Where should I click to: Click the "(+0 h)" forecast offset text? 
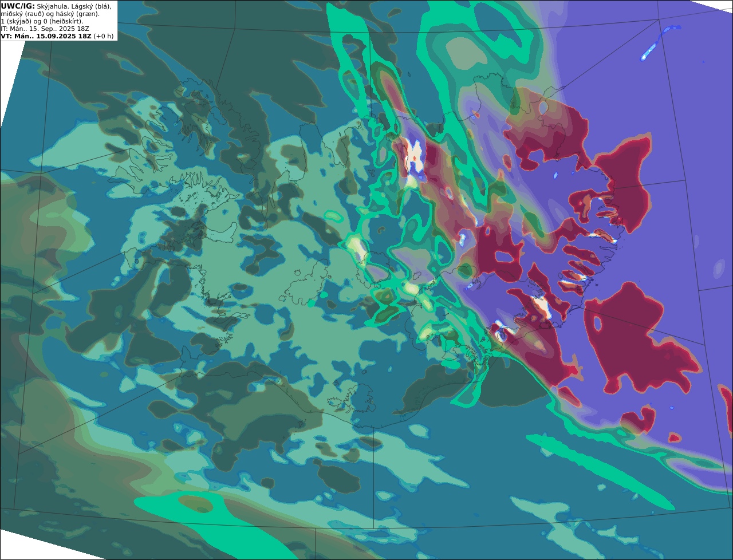pos(104,36)
